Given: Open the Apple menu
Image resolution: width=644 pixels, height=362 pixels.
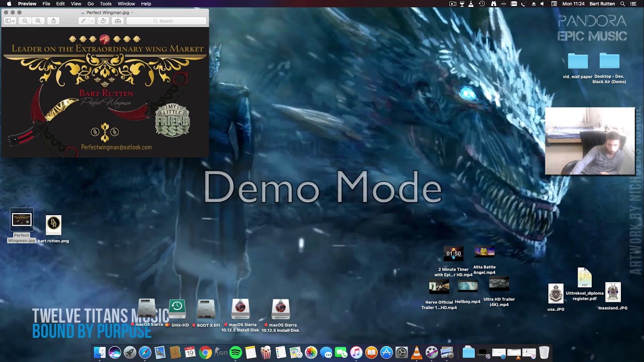Looking at the screenshot, I should [9, 4].
